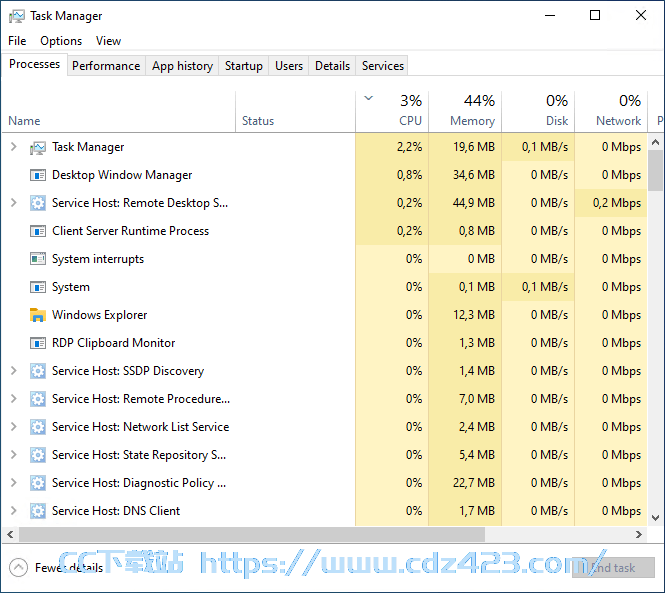
Task: Expand Service Host: Network List Service
Action: pos(14,427)
